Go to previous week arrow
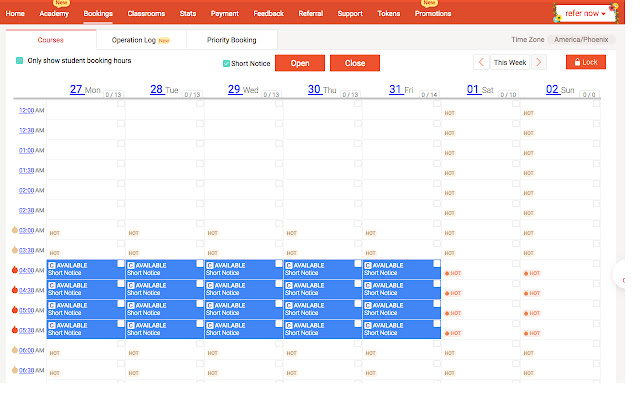The width and height of the screenshot is (640, 400). point(481,62)
